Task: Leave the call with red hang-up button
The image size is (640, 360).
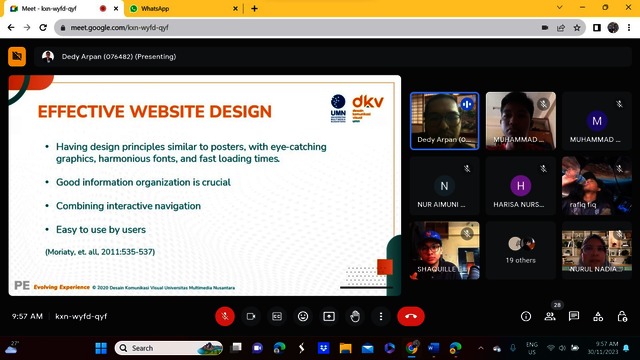Action: pyautogui.click(x=411, y=316)
